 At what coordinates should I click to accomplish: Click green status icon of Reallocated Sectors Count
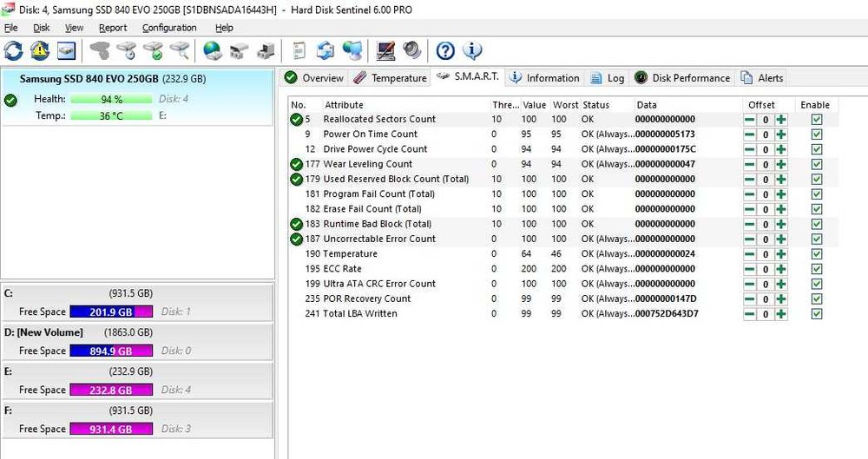pyautogui.click(x=296, y=120)
